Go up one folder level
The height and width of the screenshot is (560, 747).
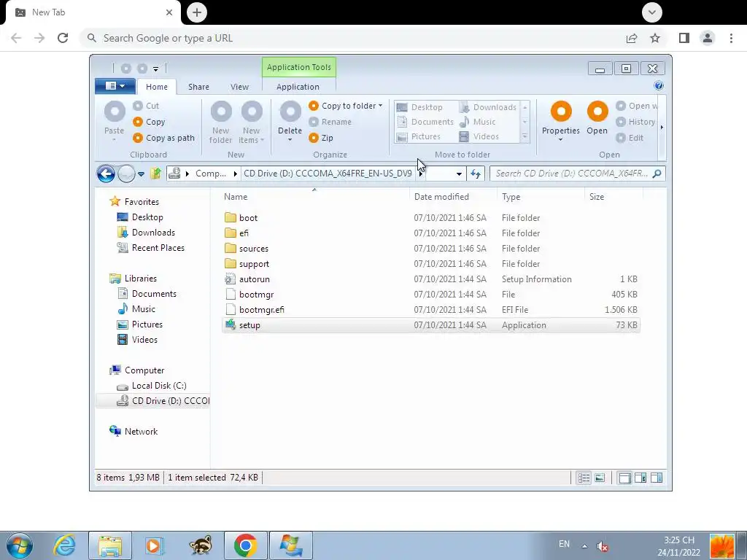coord(155,174)
